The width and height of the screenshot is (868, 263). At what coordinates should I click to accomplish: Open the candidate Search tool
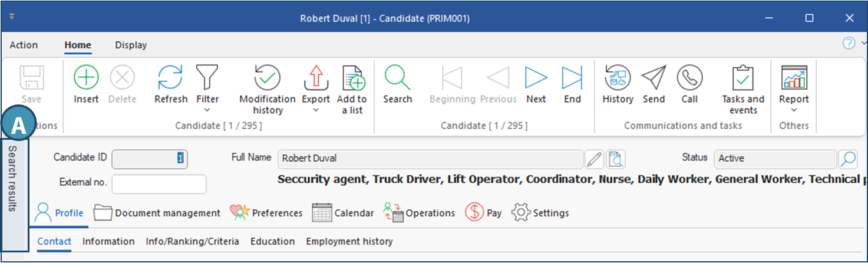click(x=397, y=77)
